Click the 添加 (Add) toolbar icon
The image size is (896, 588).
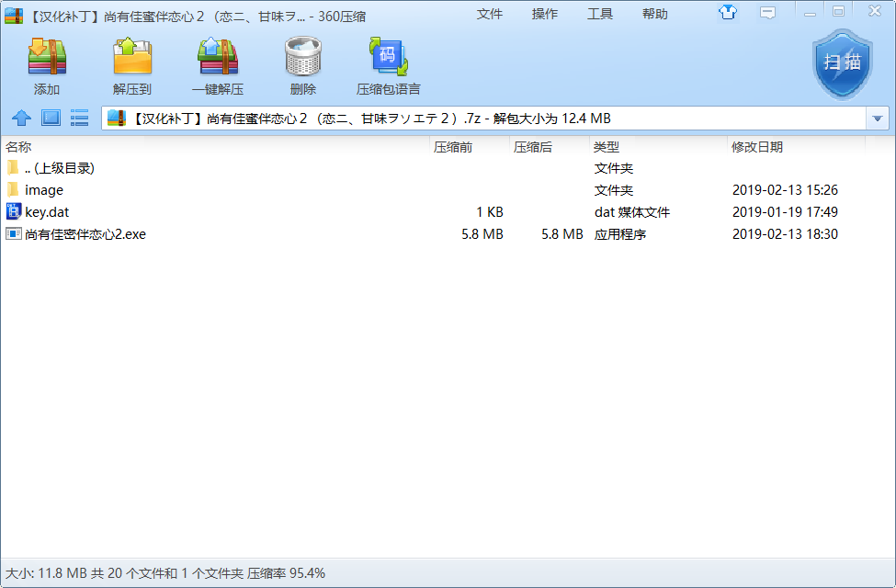[x=47, y=57]
